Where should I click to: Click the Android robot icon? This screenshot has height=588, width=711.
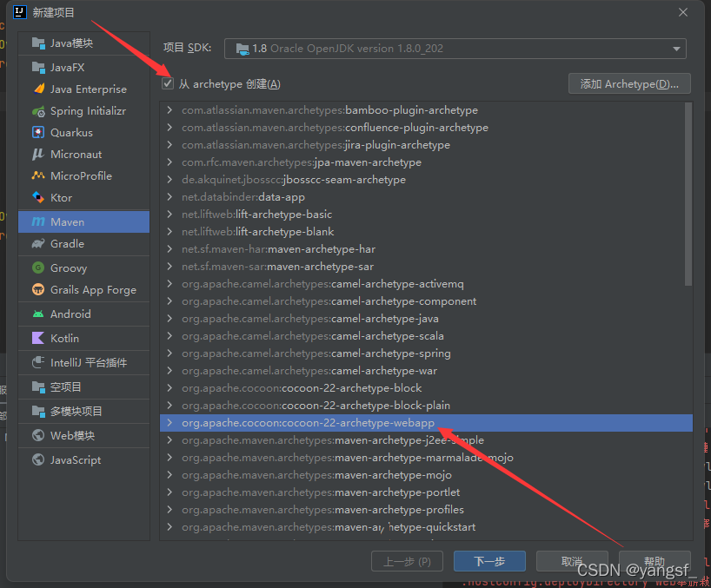click(38, 314)
